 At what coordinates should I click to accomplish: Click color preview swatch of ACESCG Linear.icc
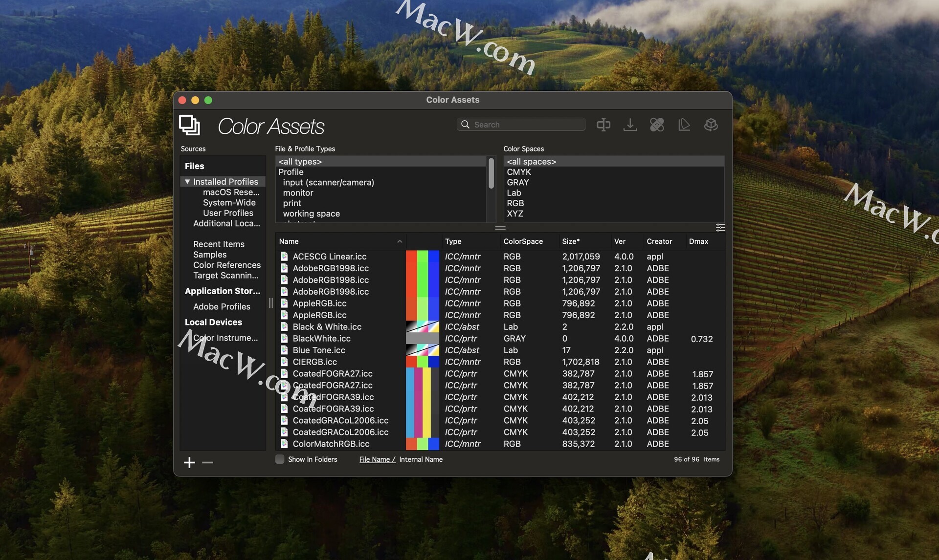click(x=423, y=256)
